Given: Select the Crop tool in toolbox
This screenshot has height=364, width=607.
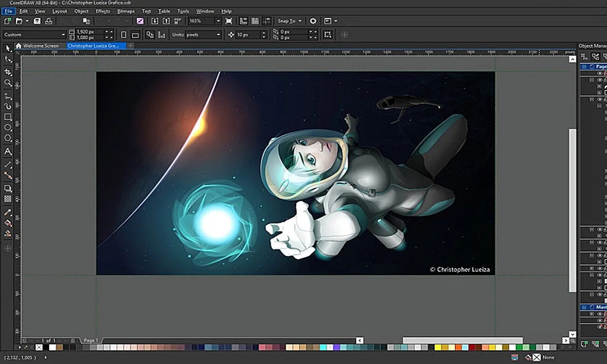Looking at the screenshot, I should click(x=8, y=72).
